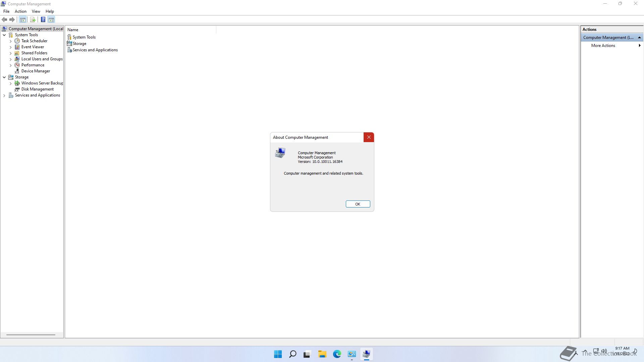Click the tree pane horizontal scrollbar
Image resolution: width=644 pixels, height=362 pixels.
point(31,335)
